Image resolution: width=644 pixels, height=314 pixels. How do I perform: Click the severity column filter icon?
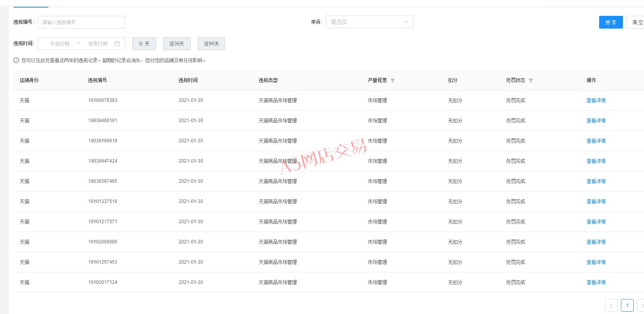tap(392, 80)
